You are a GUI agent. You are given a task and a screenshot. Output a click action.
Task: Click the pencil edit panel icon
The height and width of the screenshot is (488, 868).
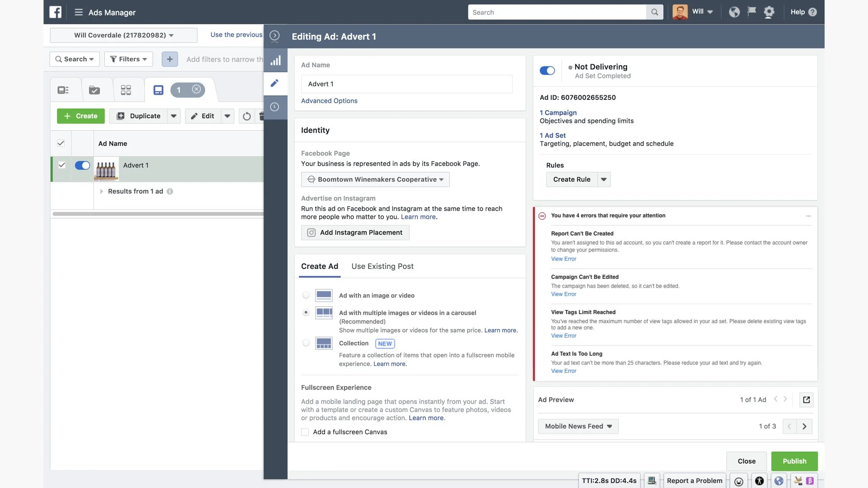(x=274, y=83)
